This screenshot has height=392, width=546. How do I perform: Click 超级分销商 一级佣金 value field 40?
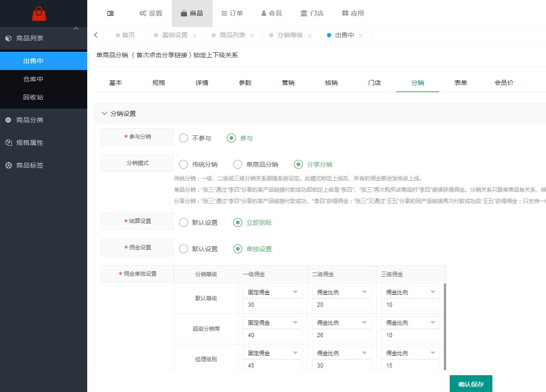coord(273,335)
